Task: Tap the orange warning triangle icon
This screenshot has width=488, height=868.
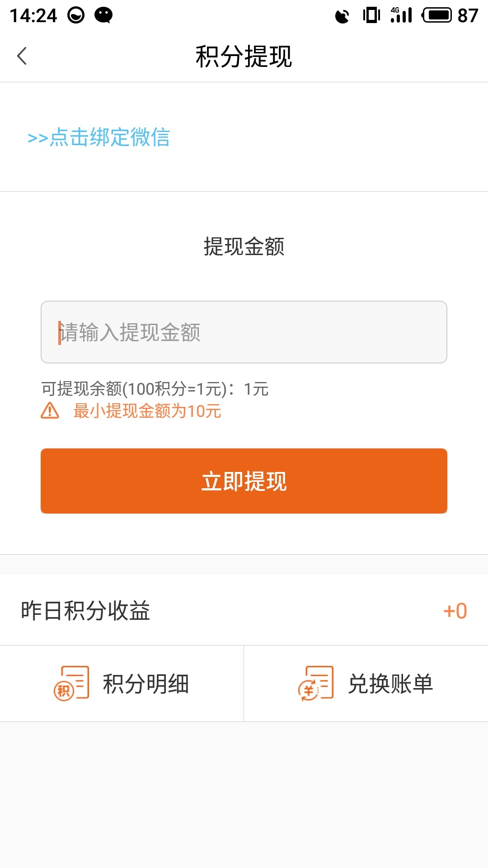Action: 50,411
